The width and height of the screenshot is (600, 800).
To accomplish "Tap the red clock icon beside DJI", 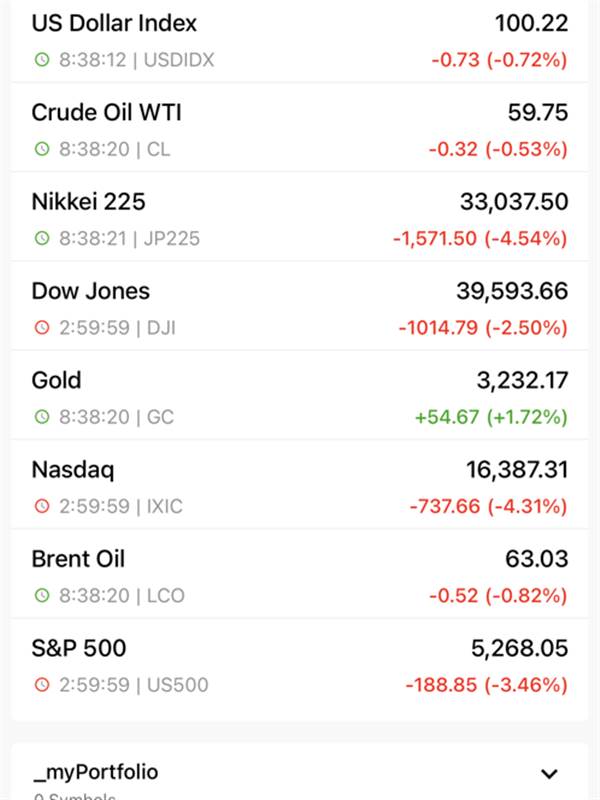I will (42, 328).
